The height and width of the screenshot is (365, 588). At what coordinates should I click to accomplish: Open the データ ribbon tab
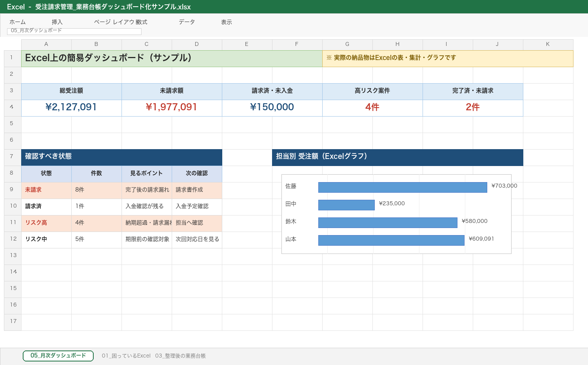187,22
